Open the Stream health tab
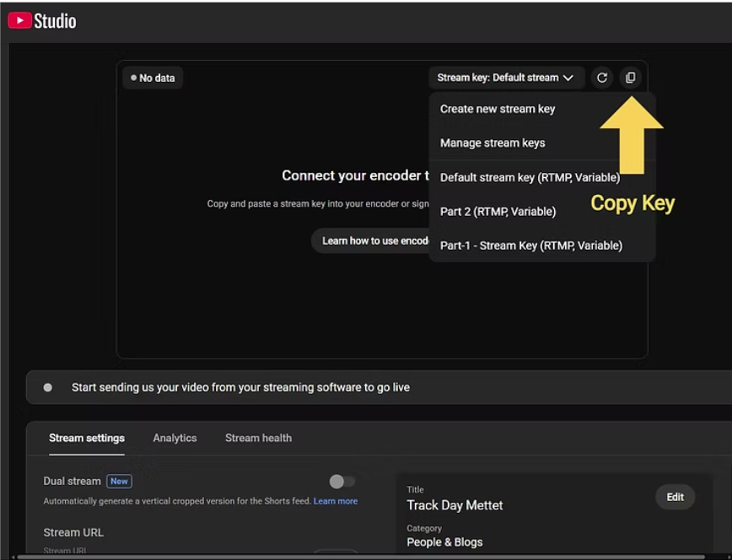 tap(258, 439)
